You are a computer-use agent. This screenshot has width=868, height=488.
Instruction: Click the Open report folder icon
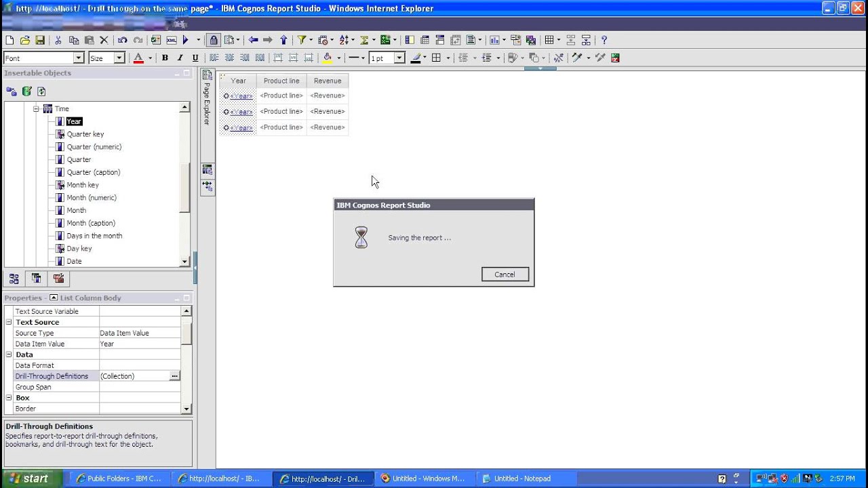(25, 40)
